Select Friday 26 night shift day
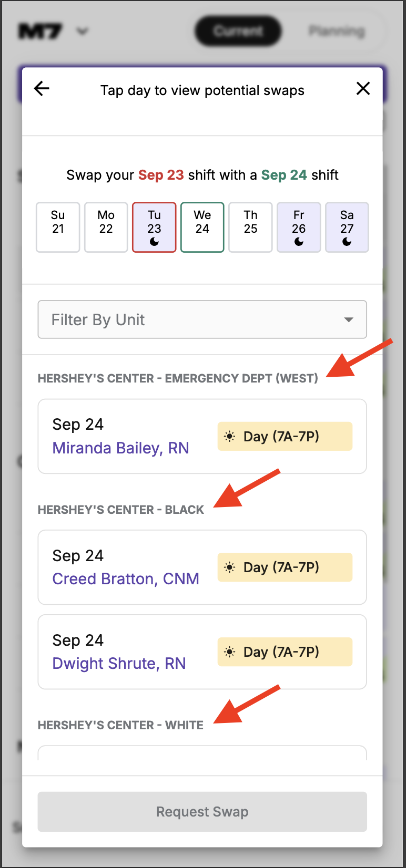 coord(299,228)
